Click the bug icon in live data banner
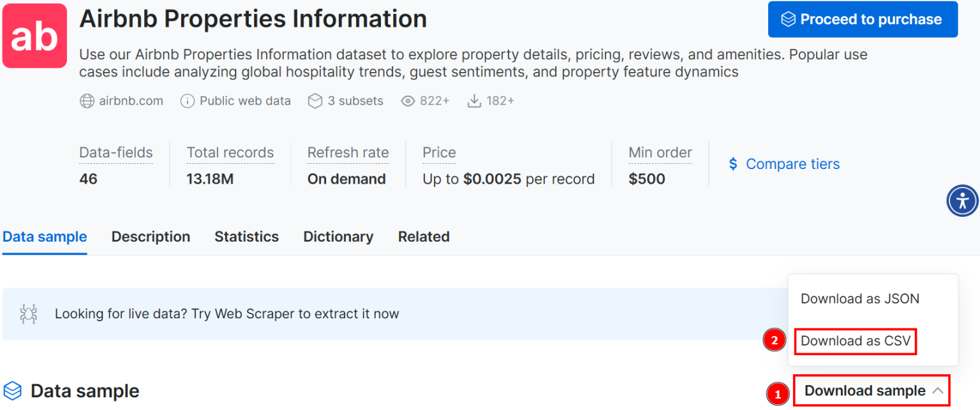 28,314
